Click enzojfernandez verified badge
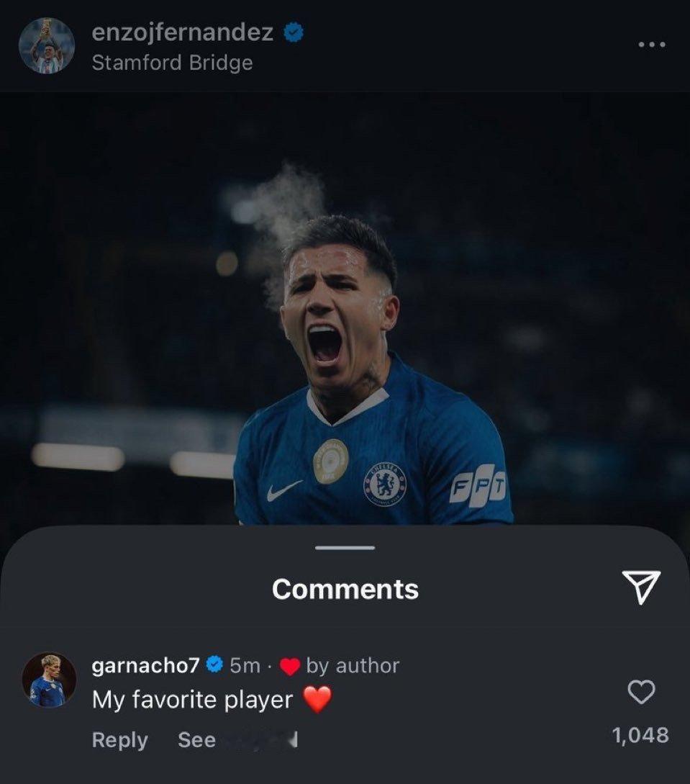Viewport: 690px width, 784px height. click(294, 32)
